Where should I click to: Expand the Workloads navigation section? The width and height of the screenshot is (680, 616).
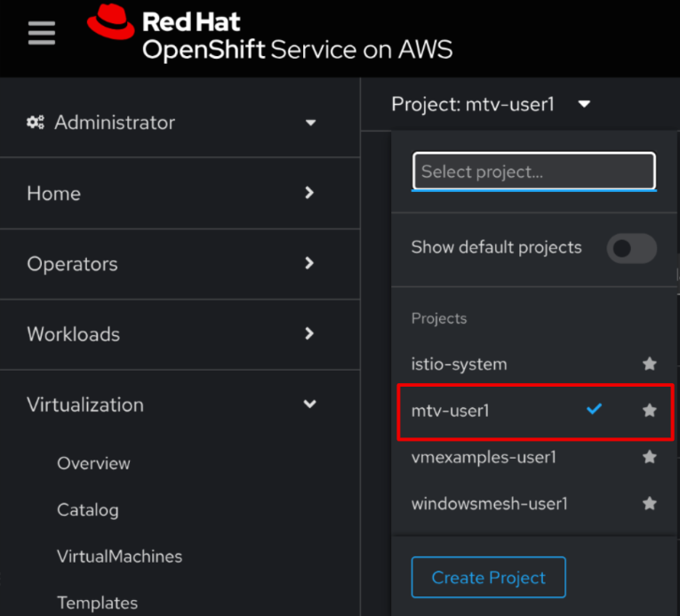[180, 334]
